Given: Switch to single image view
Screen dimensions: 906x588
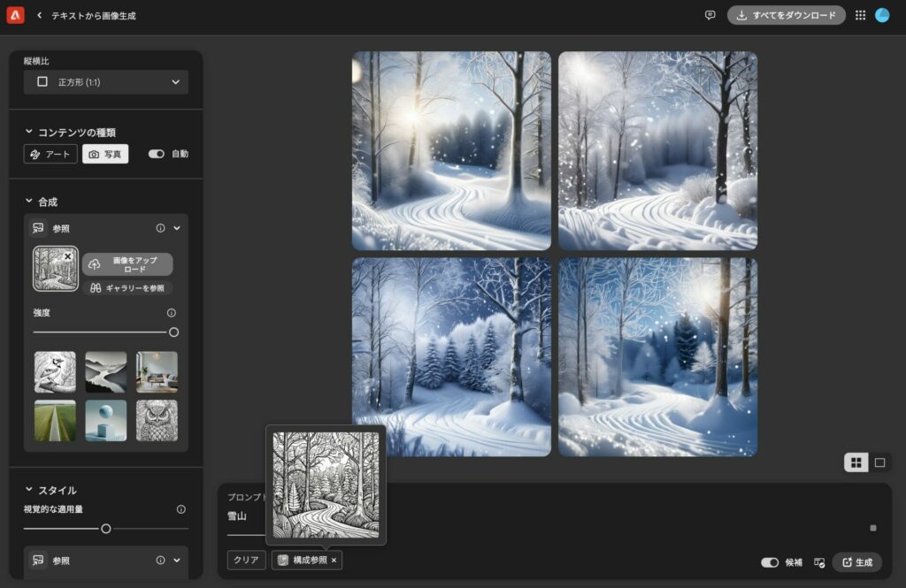Looking at the screenshot, I should coord(879,462).
